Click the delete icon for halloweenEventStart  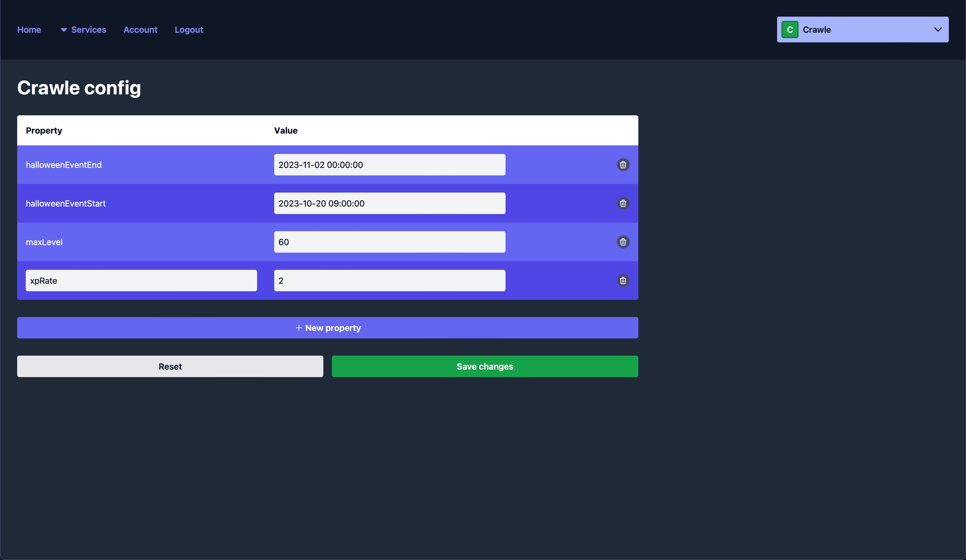tap(622, 203)
